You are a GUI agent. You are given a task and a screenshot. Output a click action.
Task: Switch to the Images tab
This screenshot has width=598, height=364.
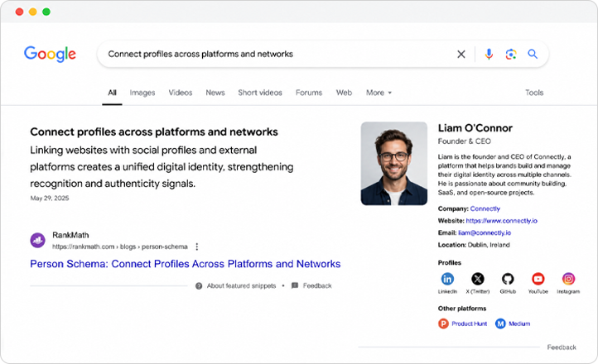[x=142, y=93]
